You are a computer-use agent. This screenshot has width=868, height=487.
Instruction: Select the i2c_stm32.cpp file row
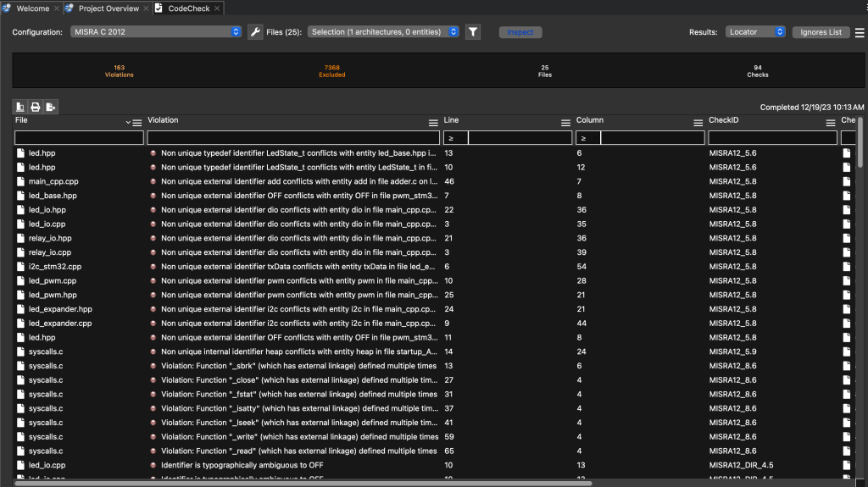click(x=435, y=267)
